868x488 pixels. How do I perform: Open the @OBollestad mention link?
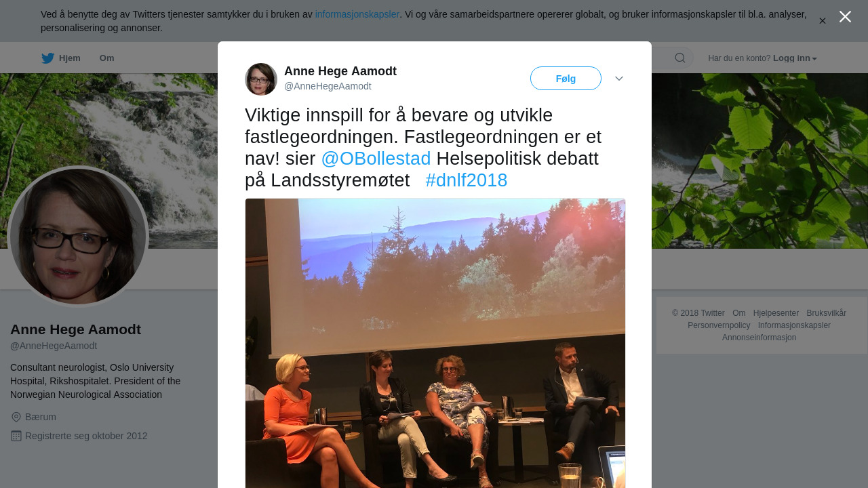376,159
